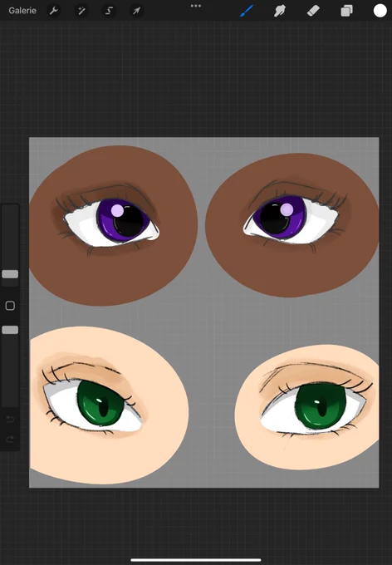
Task: Tap the square modifier button in sidebar
Action: coord(10,306)
